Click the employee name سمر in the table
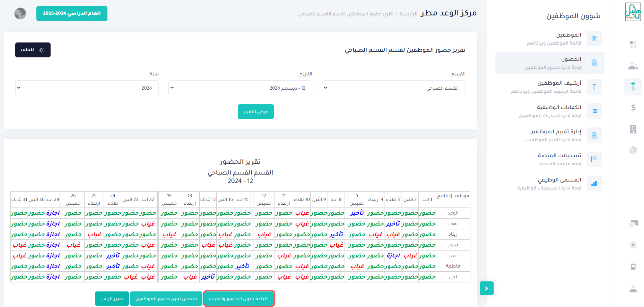The width and height of the screenshot is (644, 307). pos(453,245)
